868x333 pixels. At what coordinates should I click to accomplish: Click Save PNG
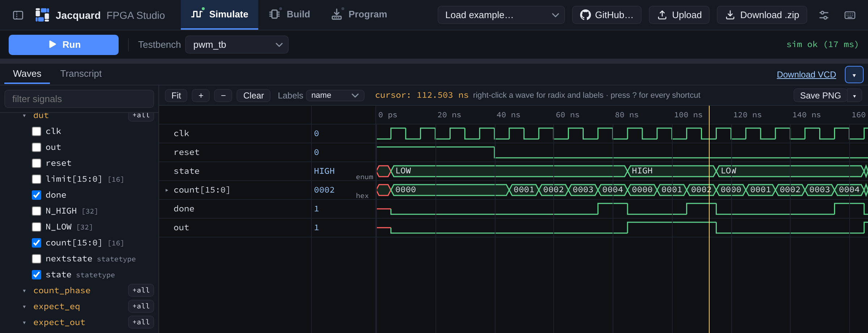tap(820, 96)
